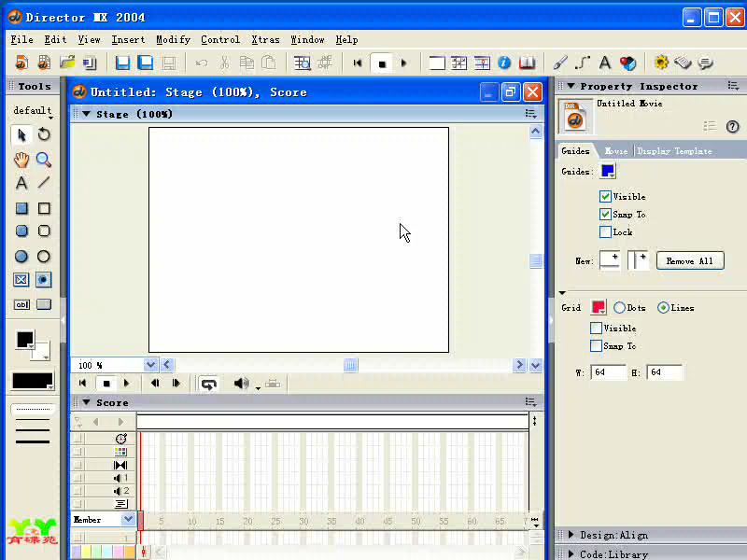747x560 pixels.
Task: Open the Stage zoom percentage dropdown
Action: click(150, 365)
